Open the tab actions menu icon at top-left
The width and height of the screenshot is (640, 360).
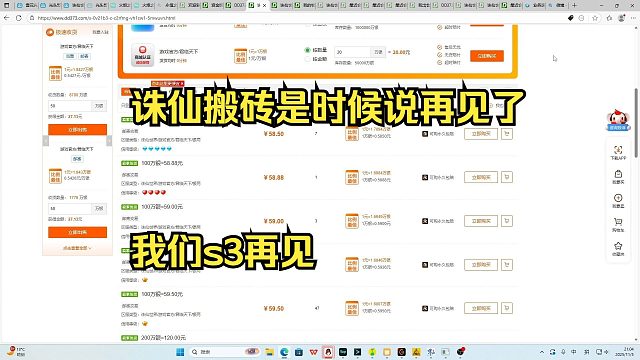point(7,5)
